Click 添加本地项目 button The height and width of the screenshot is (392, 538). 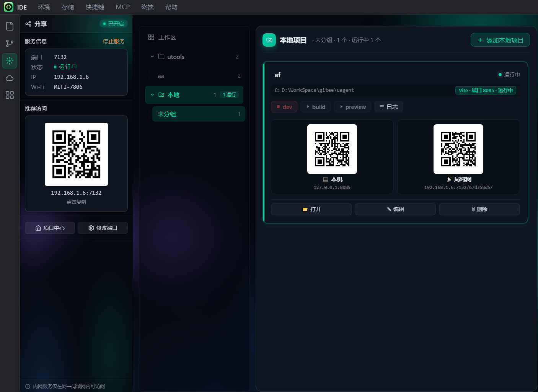click(x=500, y=40)
